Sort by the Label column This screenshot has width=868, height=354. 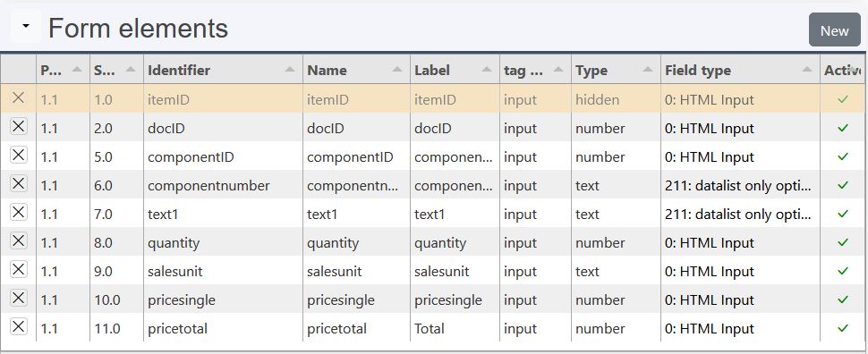tap(455, 71)
